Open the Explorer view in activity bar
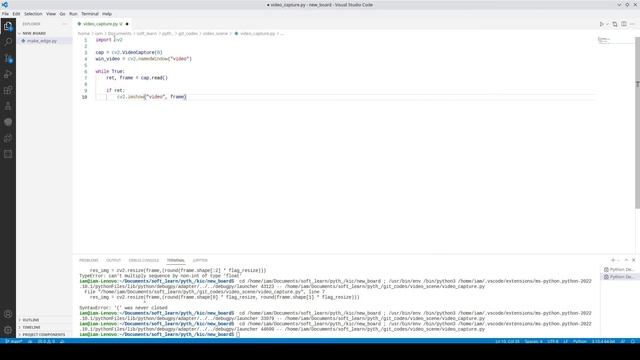 point(8,27)
